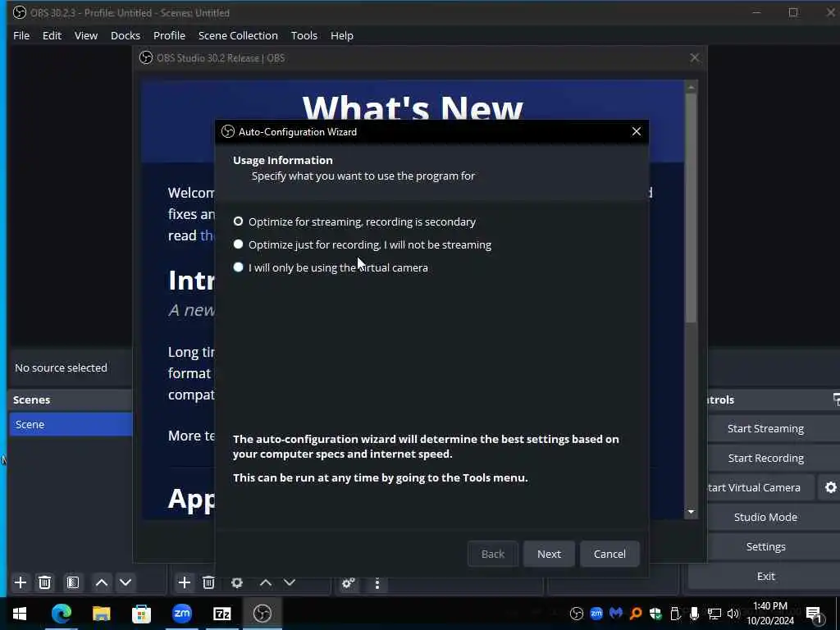Open File Explorer from taskbar

(101, 614)
